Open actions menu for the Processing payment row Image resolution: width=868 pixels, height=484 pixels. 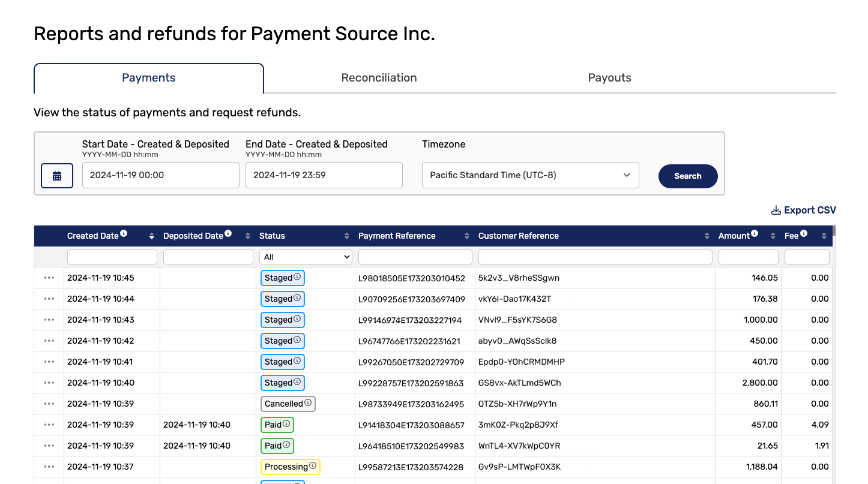coord(49,467)
